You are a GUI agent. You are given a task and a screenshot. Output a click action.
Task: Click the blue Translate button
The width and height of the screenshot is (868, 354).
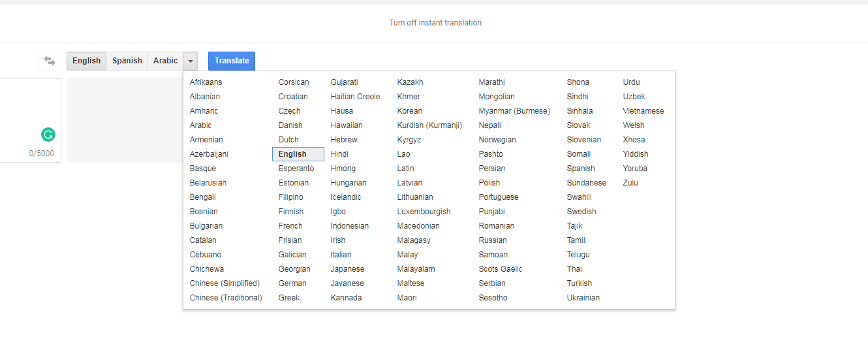[x=232, y=61]
